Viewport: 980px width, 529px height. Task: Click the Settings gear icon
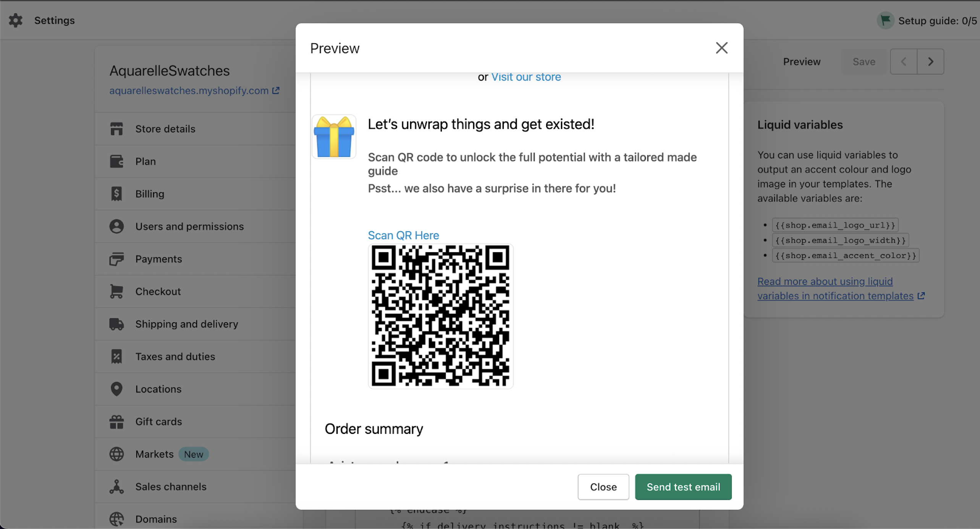[x=16, y=20]
